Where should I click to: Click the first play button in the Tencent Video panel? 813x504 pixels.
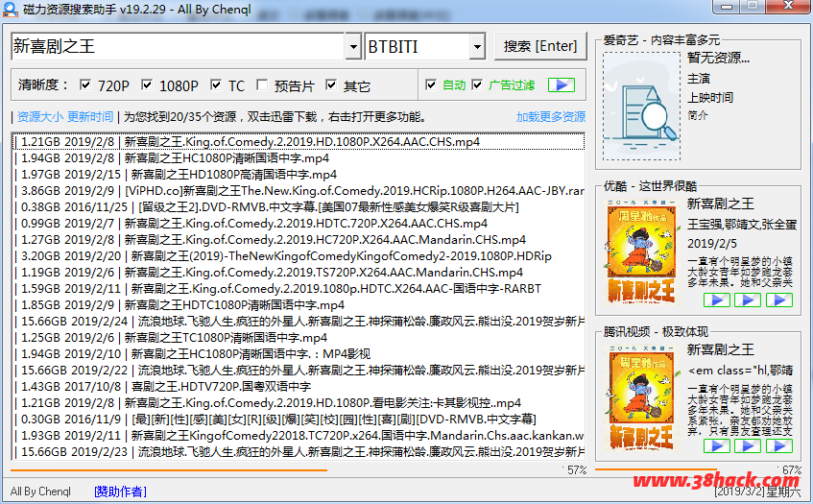[x=717, y=446]
